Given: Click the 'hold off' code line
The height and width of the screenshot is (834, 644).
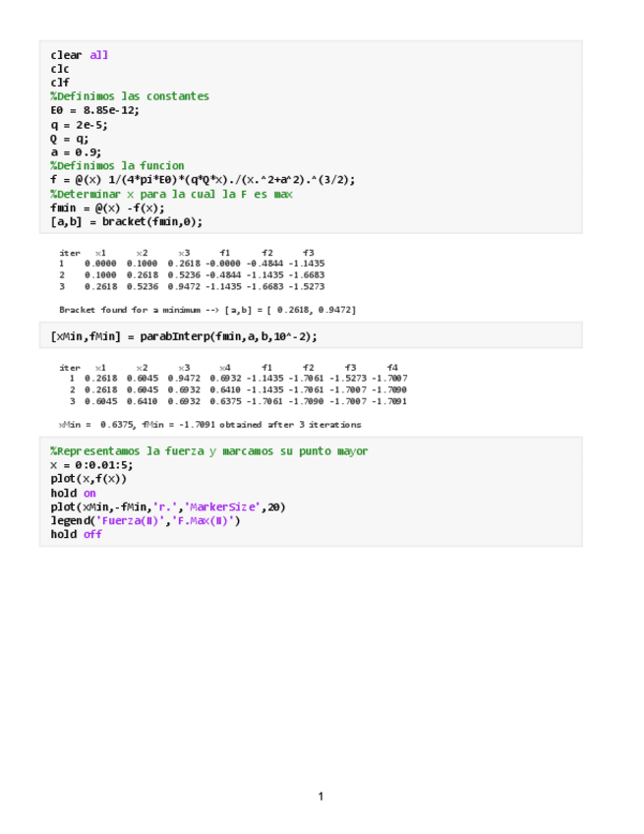Looking at the screenshot, I should [76, 534].
